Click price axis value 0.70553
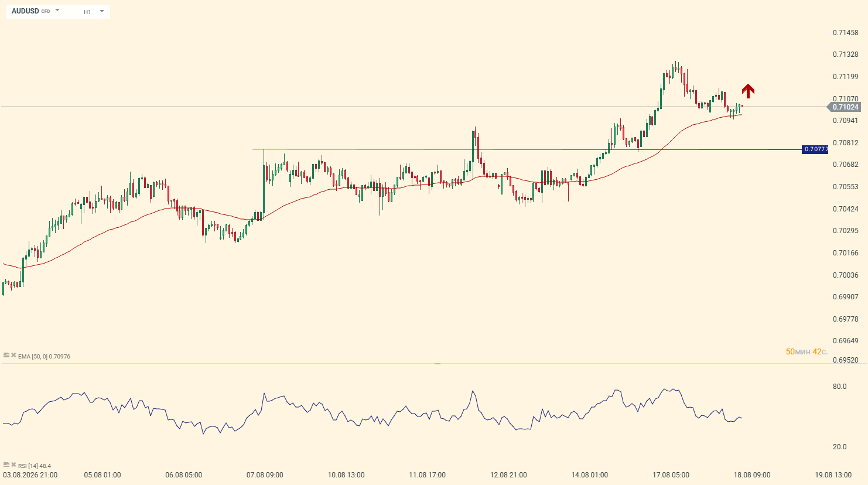Screen dimensions: 868x485 tap(846, 187)
